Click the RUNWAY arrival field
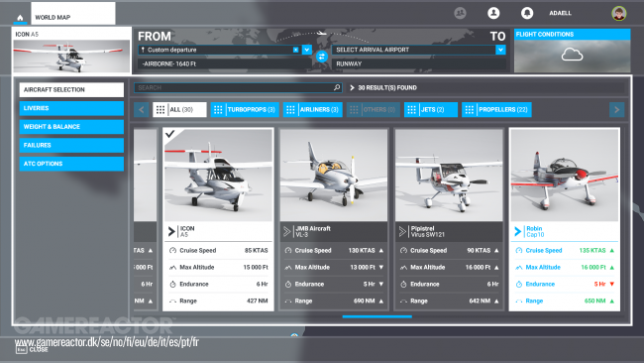This screenshot has width=644, height=363. pos(419,63)
